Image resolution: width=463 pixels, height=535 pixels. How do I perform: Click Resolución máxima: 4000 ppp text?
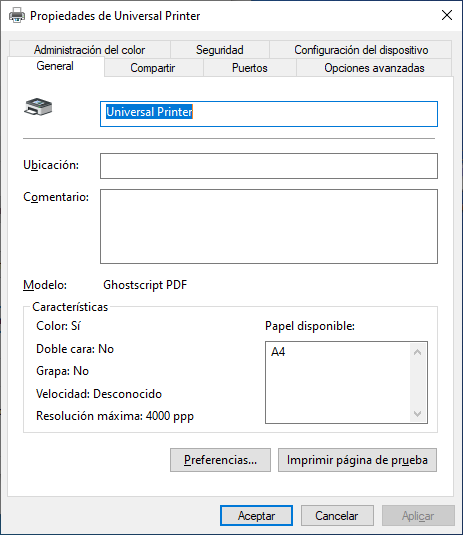(x=115, y=416)
